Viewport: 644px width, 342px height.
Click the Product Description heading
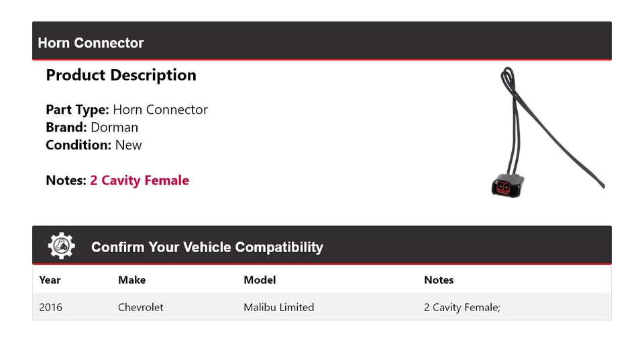click(x=121, y=75)
